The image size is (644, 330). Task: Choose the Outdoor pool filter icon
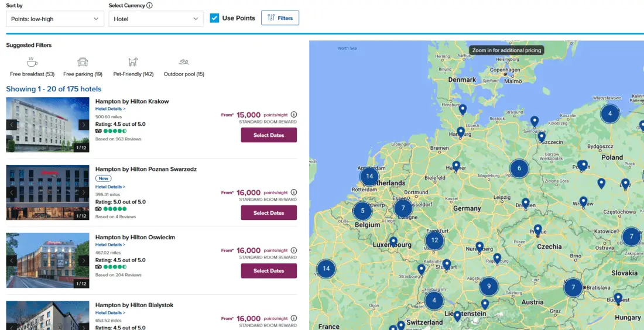point(184,62)
